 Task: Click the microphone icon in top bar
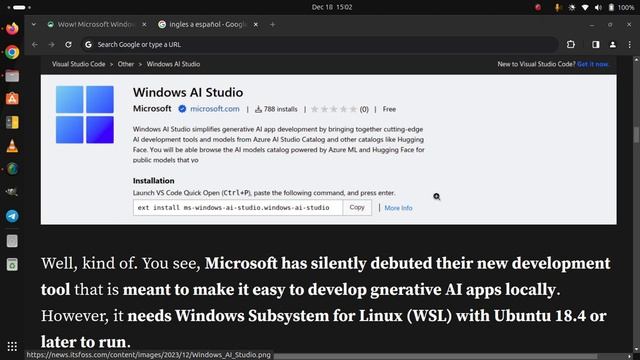click(557, 7)
